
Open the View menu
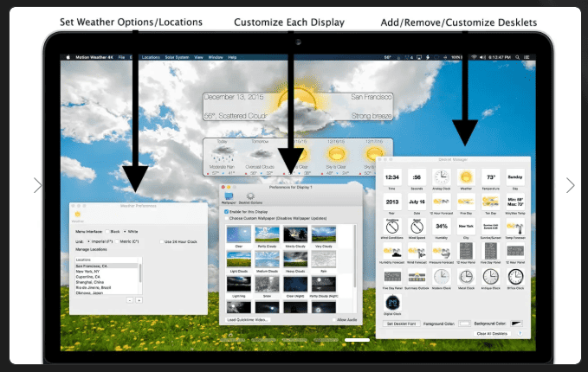[x=198, y=57]
